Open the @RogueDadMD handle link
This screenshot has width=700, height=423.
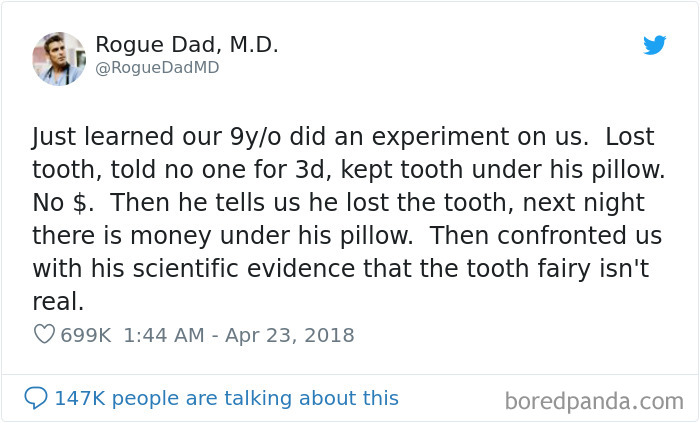pos(157,68)
